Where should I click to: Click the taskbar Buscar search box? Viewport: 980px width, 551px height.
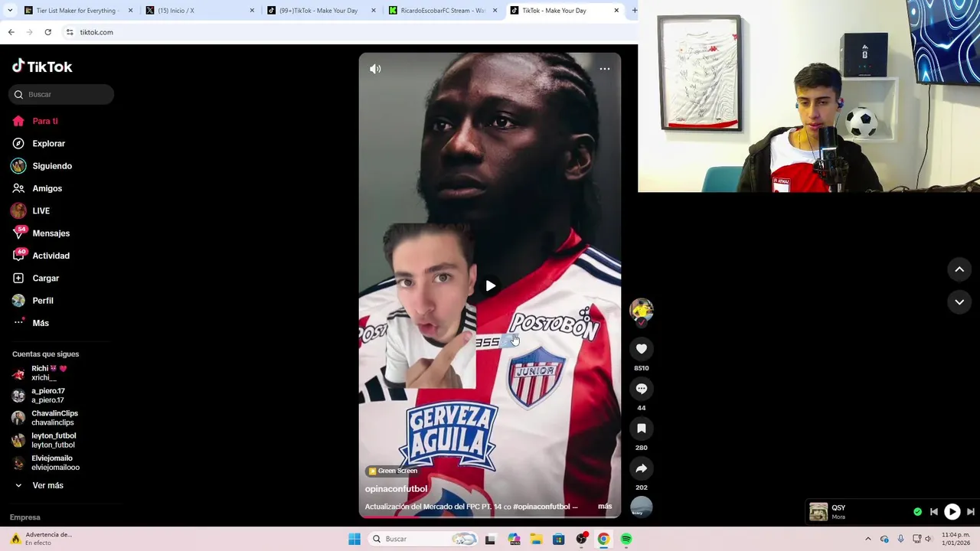click(421, 539)
